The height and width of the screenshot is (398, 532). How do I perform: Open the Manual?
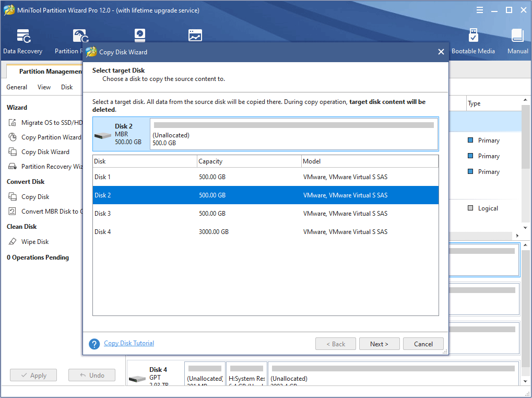click(517, 41)
